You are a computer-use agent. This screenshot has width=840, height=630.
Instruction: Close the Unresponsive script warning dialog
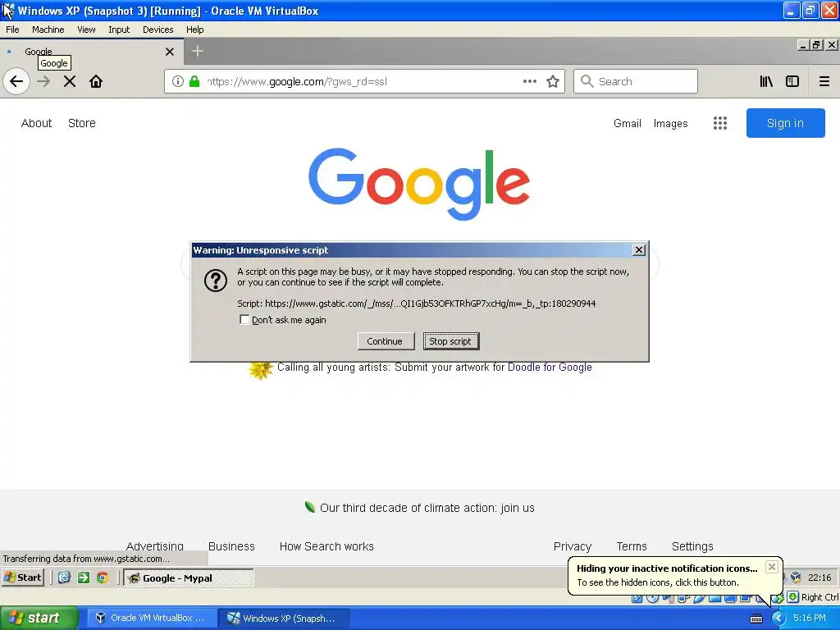[638, 250]
